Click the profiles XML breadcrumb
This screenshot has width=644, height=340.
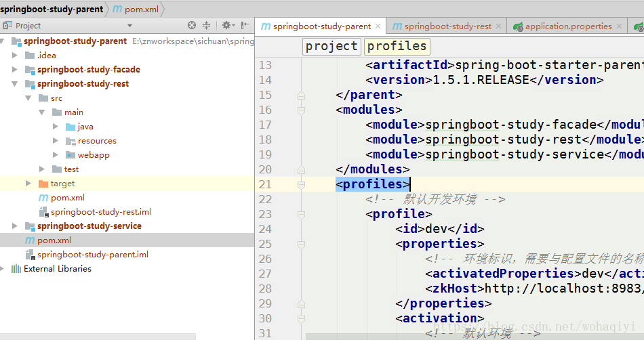click(397, 46)
